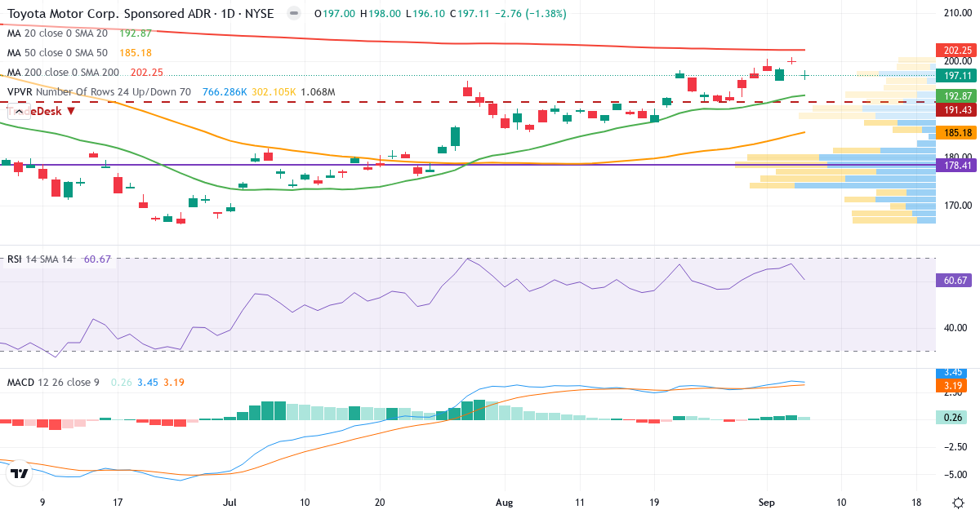980x514 pixels.
Task: Click the 766.286K VPVR up volume
Action: 223,92
